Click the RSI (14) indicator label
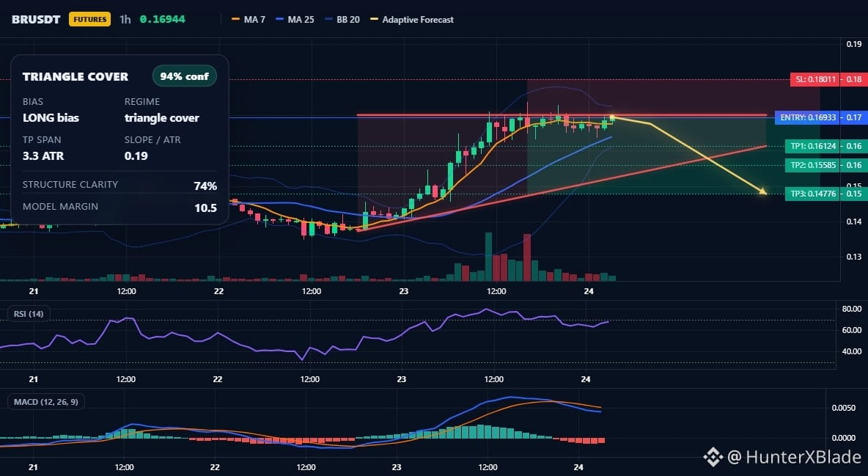 (29, 314)
